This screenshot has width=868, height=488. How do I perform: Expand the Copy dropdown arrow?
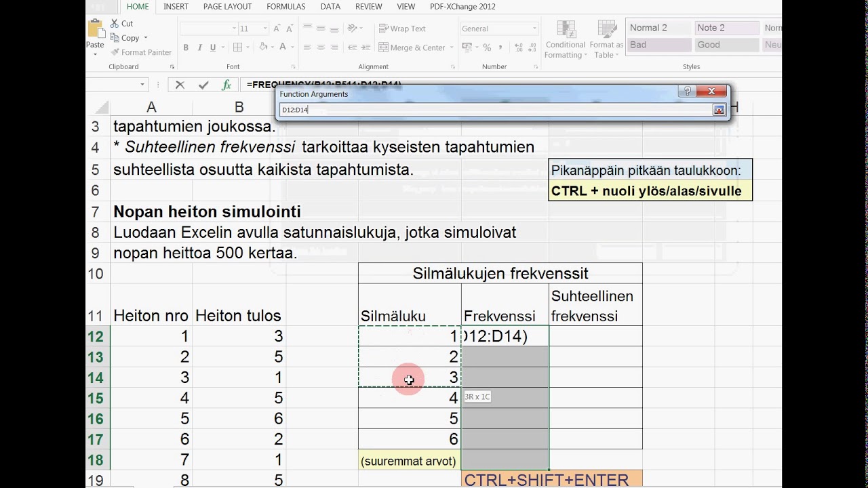click(x=145, y=38)
